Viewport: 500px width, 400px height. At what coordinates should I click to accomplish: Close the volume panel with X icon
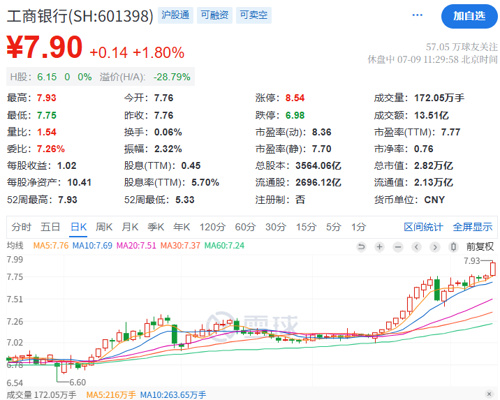coord(489,394)
